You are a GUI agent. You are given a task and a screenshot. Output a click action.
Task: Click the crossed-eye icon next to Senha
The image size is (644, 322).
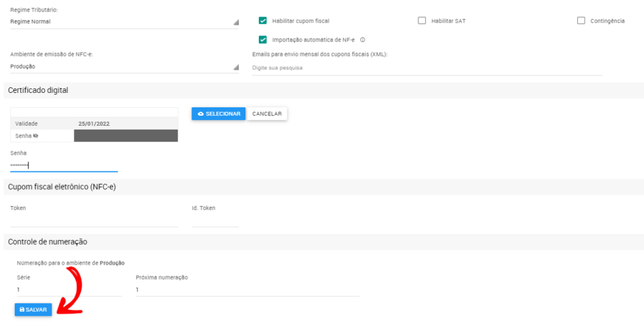tap(35, 136)
